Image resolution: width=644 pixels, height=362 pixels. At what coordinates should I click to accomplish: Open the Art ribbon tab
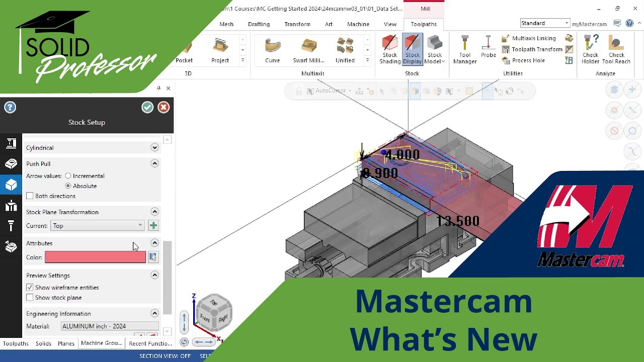[329, 24]
